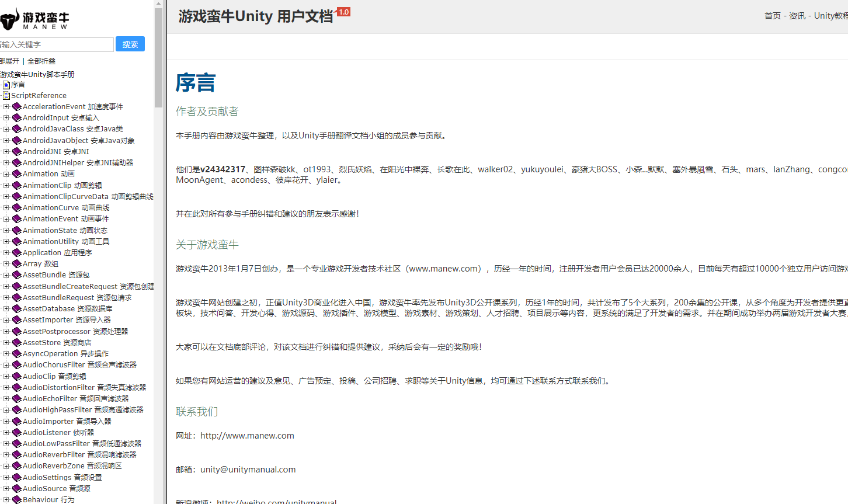Viewport: 848px width, 504px height.
Task: Click the AudioListener book icon
Action: 17,433
